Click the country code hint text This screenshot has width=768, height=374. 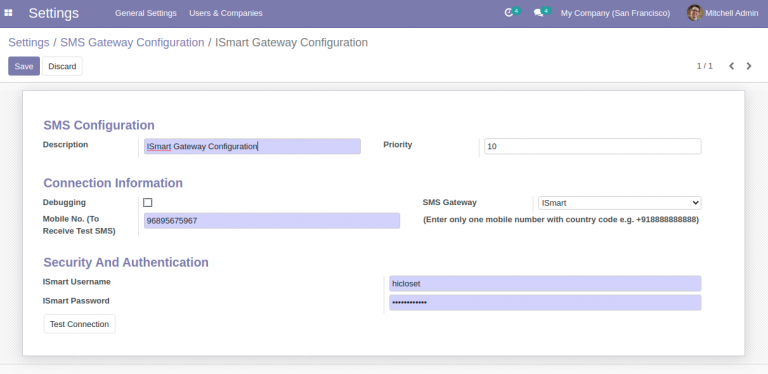561,220
